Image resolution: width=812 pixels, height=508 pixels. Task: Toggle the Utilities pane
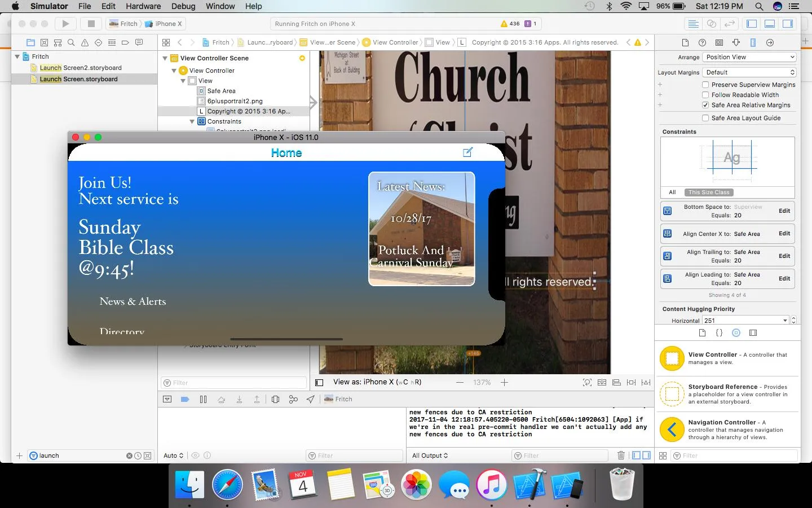pyautogui.click(x=788, y=24)
